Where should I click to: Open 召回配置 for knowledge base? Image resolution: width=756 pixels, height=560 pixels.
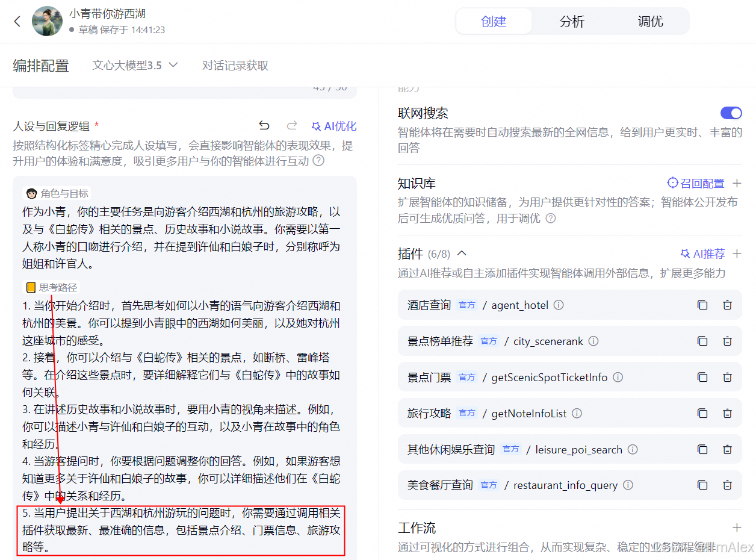coord(696,183)
